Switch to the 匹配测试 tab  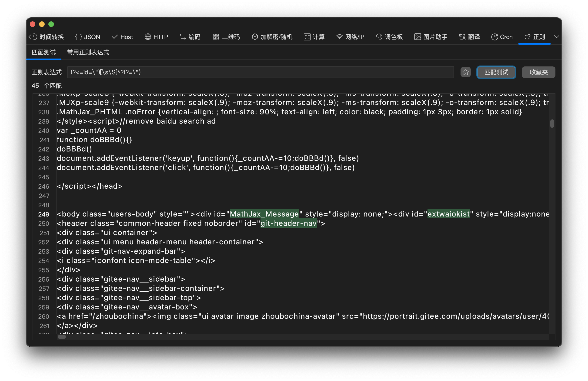[x=44, y=52]
